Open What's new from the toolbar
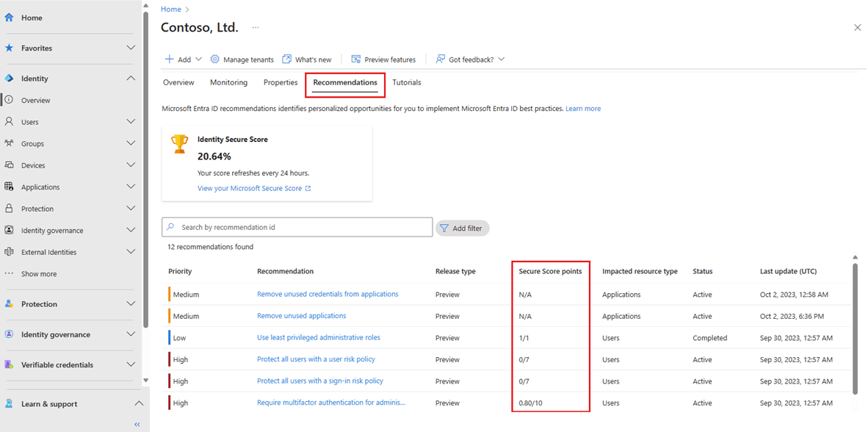 307,59
